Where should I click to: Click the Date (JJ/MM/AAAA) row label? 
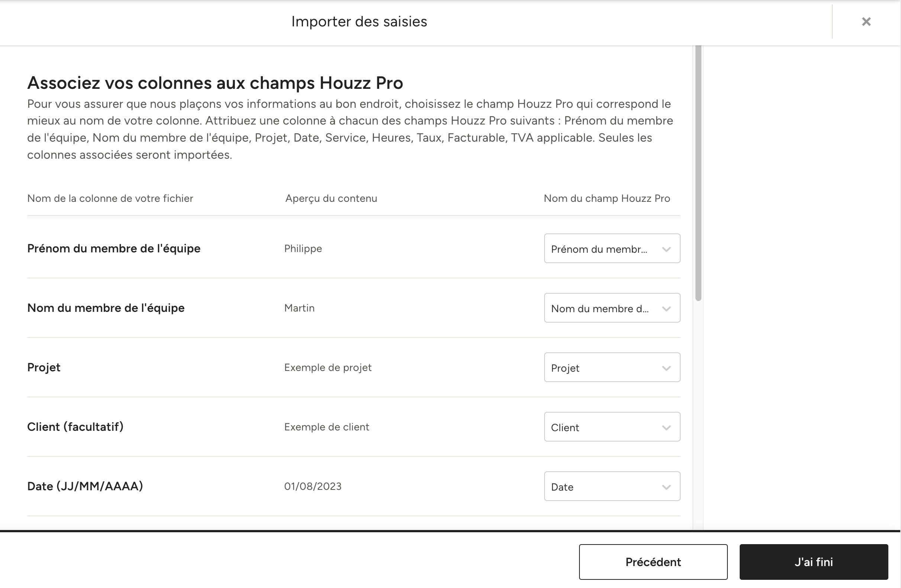(85, 486)
